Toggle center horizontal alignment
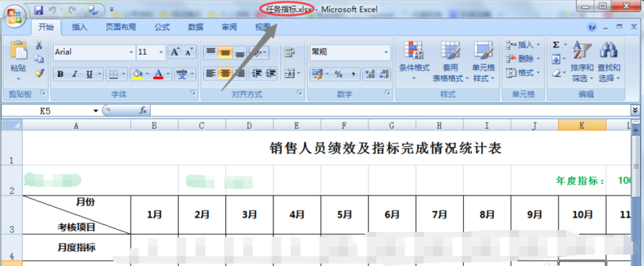The height and width of the screenshot is (266, 644). tap(225, 73)
